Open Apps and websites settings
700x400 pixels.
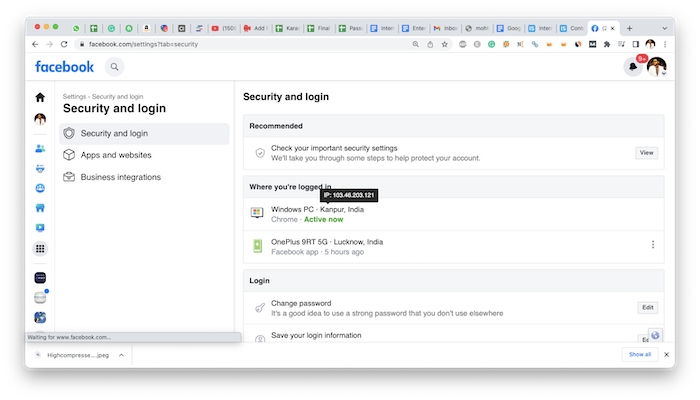coord(144,155)
